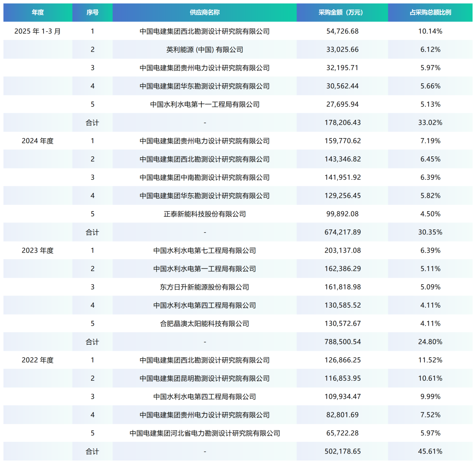Click 正泰新能科技股份有限公司 supplier name
This screenshot has width=476, height=464.
205,214
